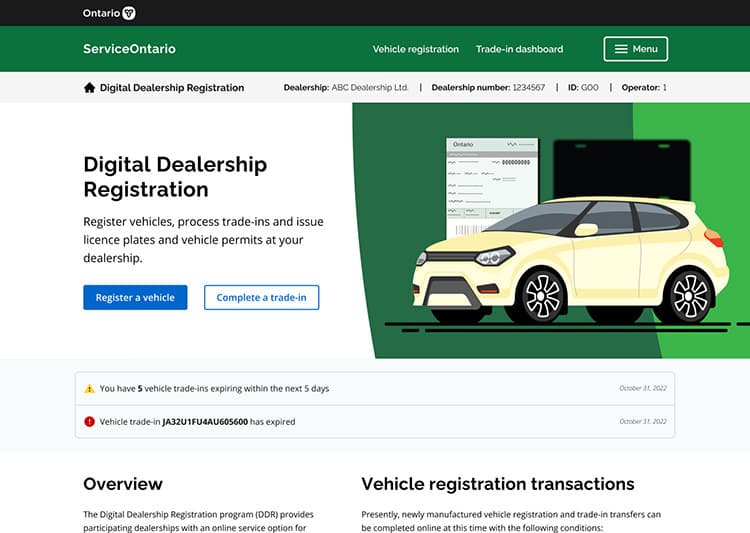The width and height of the screenshot is (750, 533).
Task: Click the date on the expiring trade-ins alert
Action: click(643, 388)
